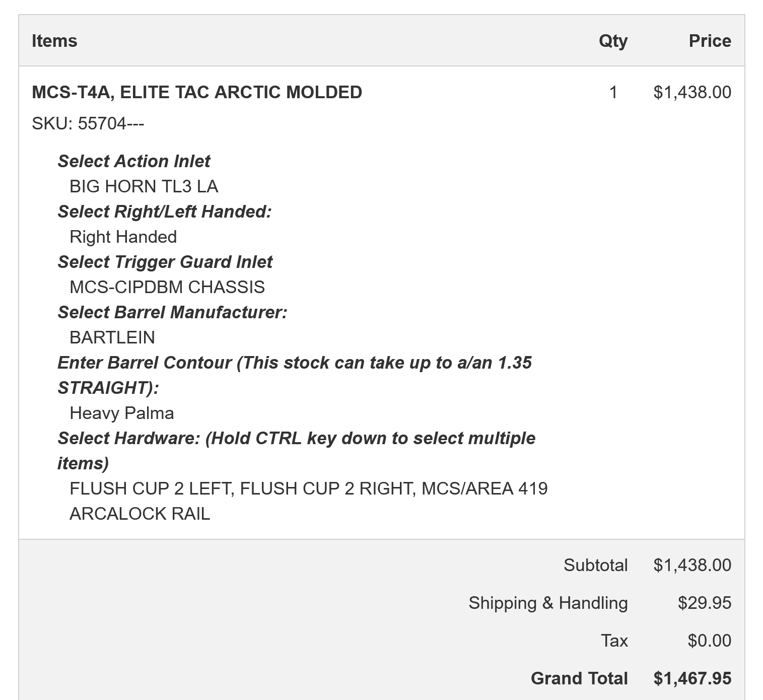This screenshot has width=763, height=700.
Task: Click the SKU: 55704--- text
Action: (88, 123)
